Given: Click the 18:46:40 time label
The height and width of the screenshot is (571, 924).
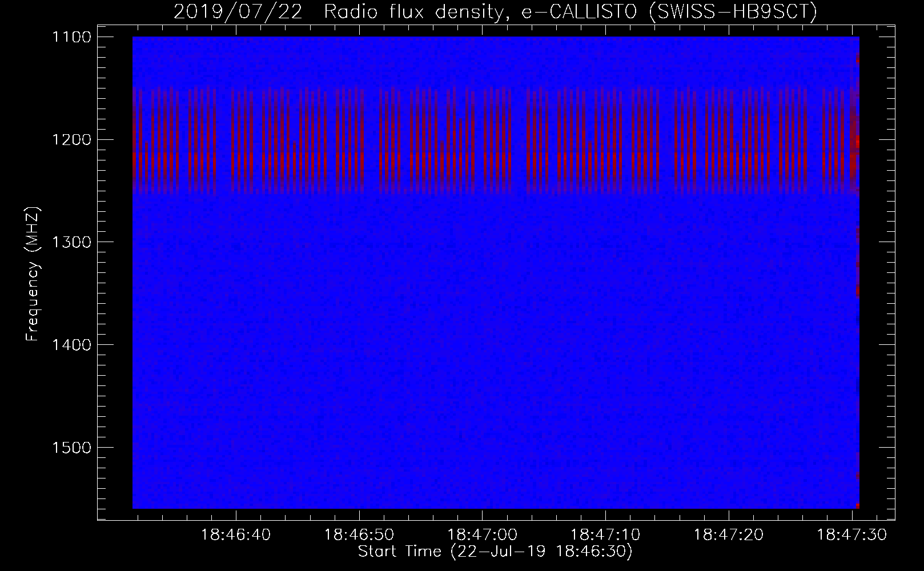Looking at the screenshot, I should [236, 534].
